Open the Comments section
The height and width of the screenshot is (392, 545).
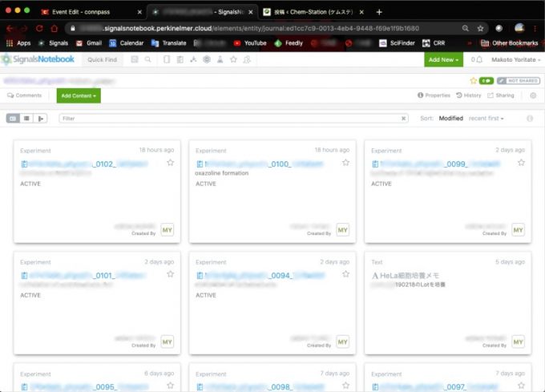[x=24, y=95]
